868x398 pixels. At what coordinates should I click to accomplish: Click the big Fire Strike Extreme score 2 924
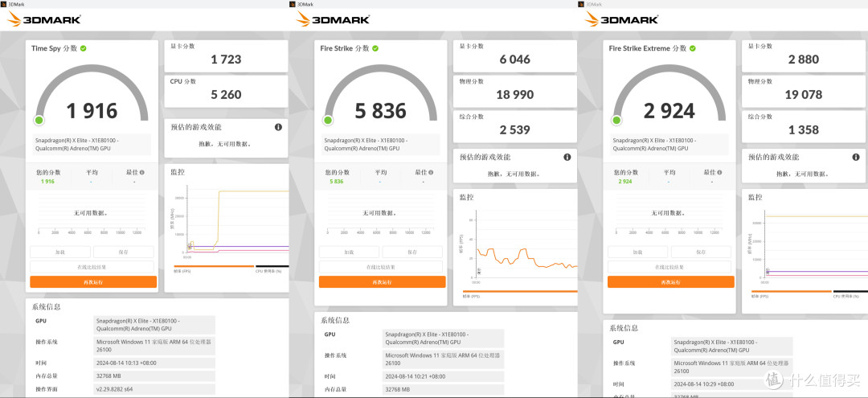click(669, 111)
